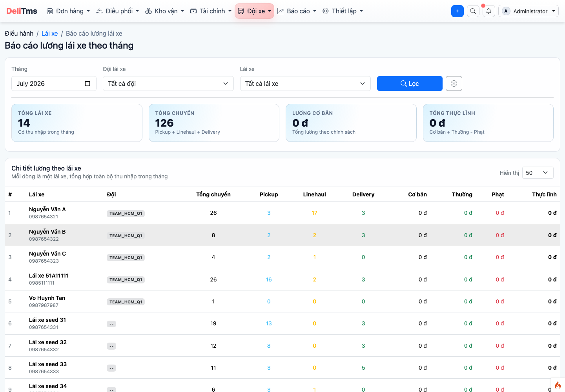Select the Nguyễn Văn B table row

coord(282,235)
